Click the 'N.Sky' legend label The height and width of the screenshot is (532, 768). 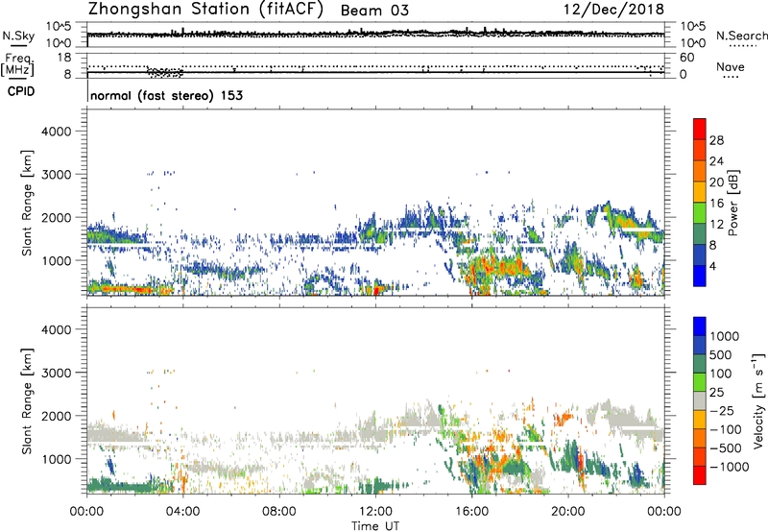(x=18, y=36)
